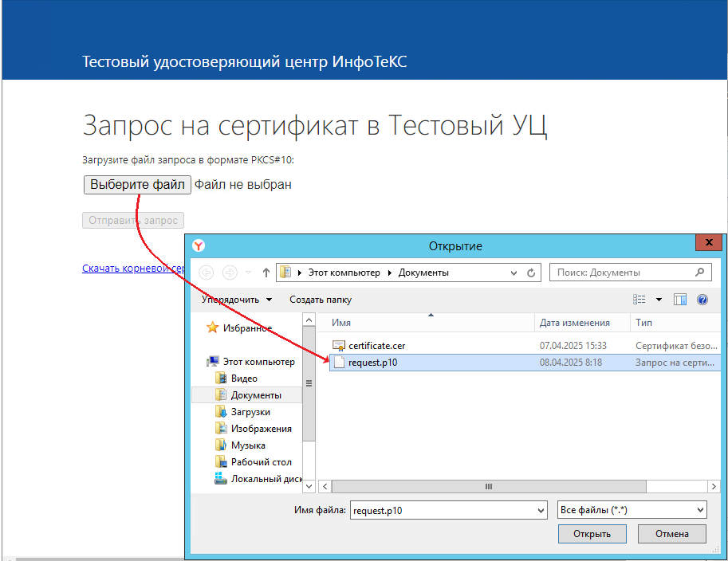Select 'Документы' folder in navigation tree
This screenshot has width=728, height=561.
(x=256, y=395)
